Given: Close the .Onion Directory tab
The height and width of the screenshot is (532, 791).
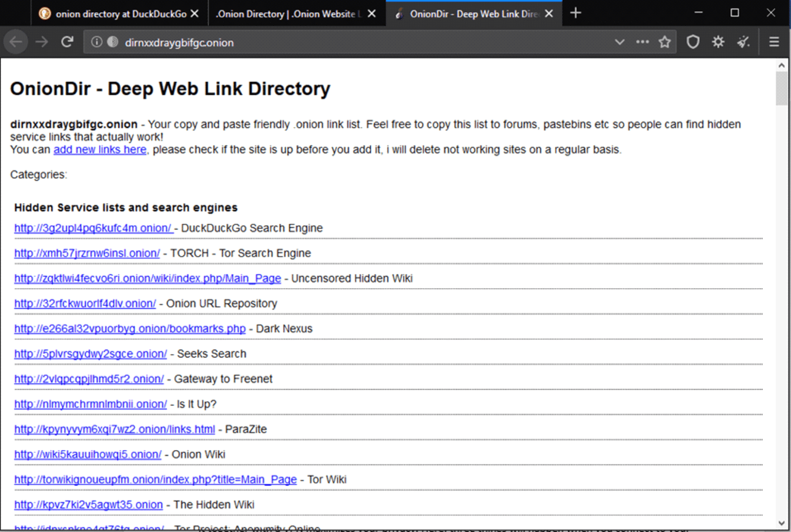Looking at the screenshot, I should tap(372, 14).
